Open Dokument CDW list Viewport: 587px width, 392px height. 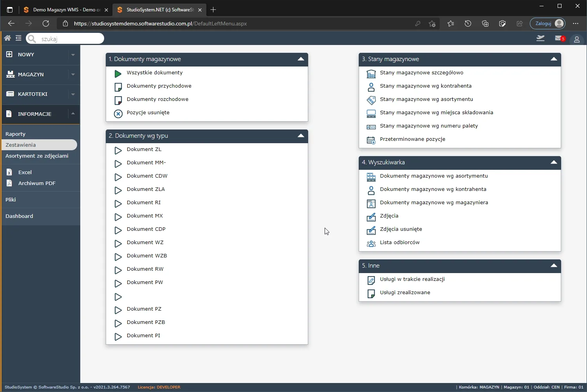tap(147, 176)
